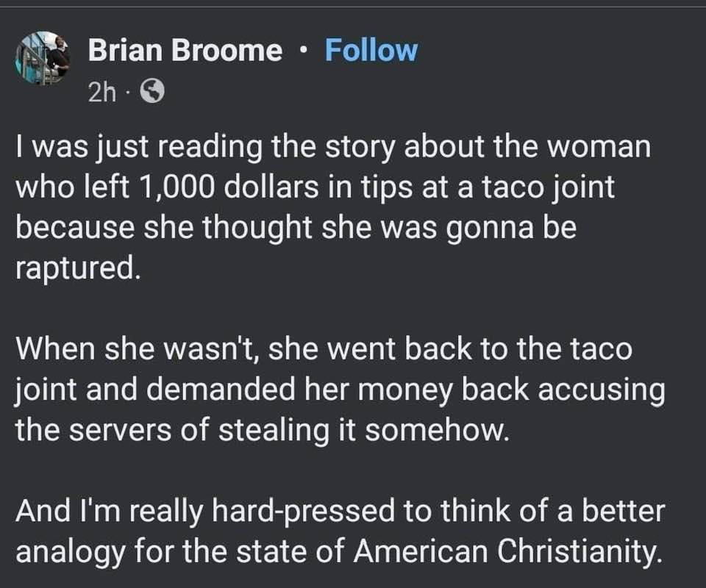Click the word "raptured." in the post

(77, 268)
